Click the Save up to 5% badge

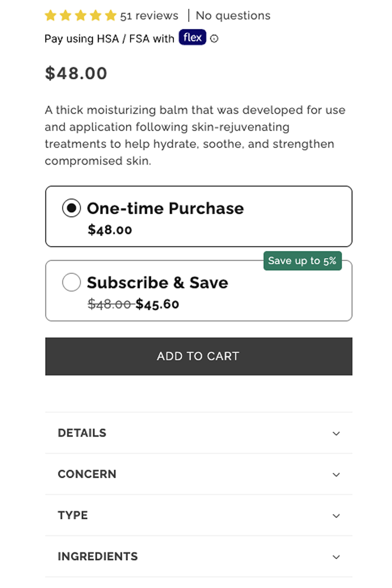click(x=302, y=261)
